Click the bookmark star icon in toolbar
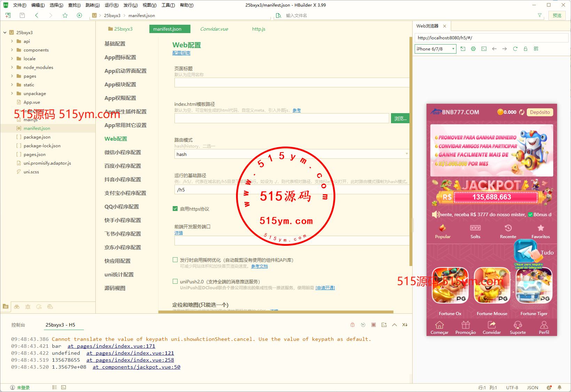571x392 pixels. (65, 15)
